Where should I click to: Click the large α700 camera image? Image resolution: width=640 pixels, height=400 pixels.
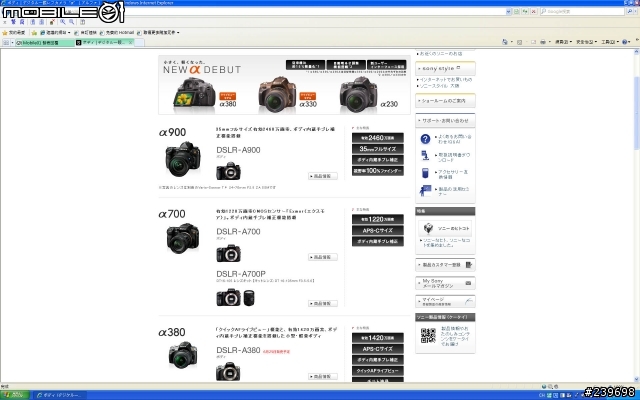click(183, 238)
